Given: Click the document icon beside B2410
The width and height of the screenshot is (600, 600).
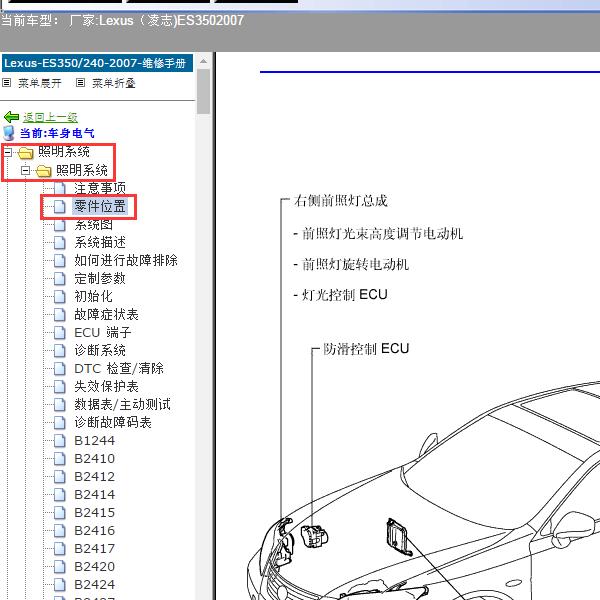Looking at the screenshot, I should [x=60, y=458].
